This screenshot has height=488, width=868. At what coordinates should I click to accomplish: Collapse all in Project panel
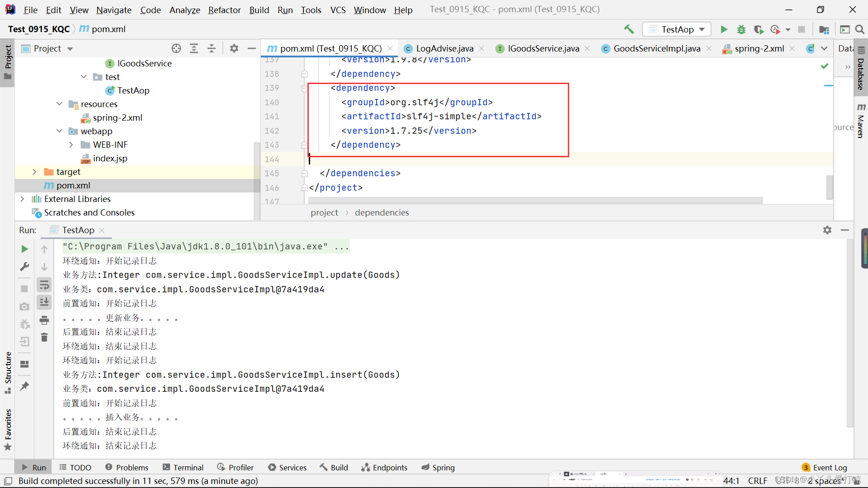pos(212,48)
